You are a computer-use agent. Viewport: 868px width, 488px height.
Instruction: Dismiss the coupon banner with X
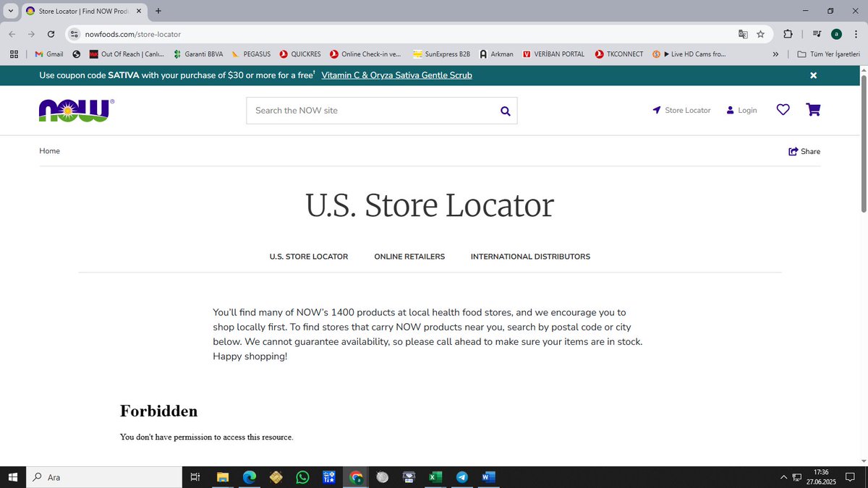tap(813, 75)
